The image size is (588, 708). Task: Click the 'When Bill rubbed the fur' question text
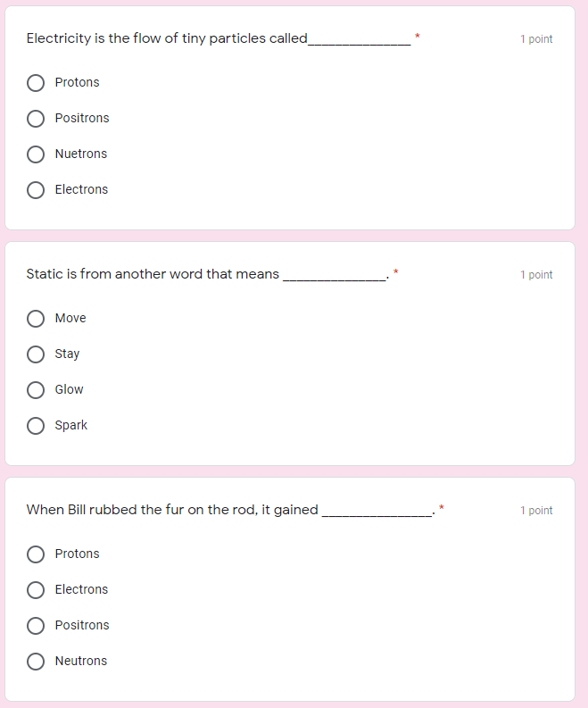click(x=172, y=510)
